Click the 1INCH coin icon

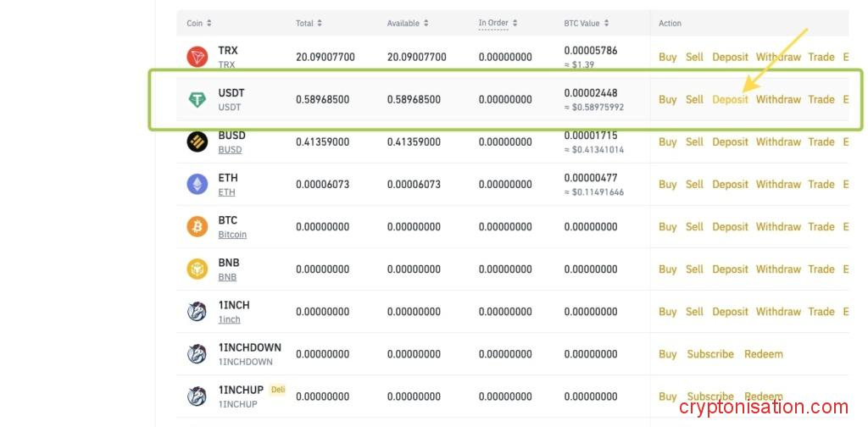[x=197, y=312]
